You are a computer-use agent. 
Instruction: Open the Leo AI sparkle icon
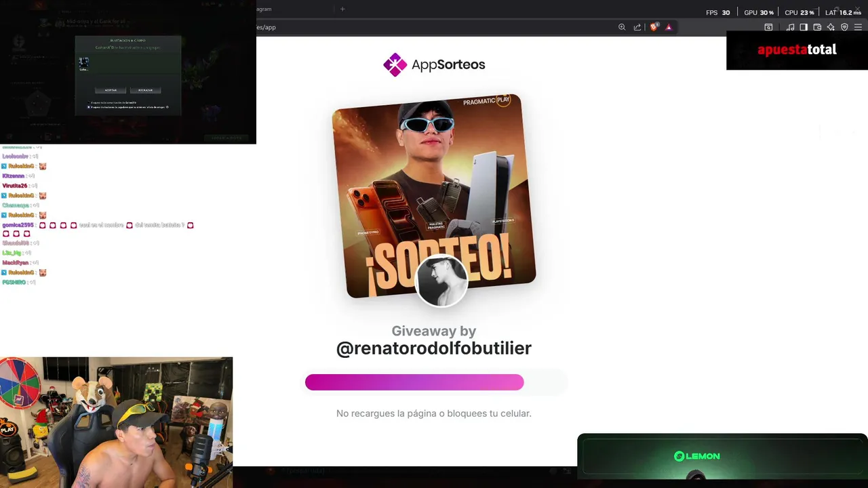(x=831, y=27)
